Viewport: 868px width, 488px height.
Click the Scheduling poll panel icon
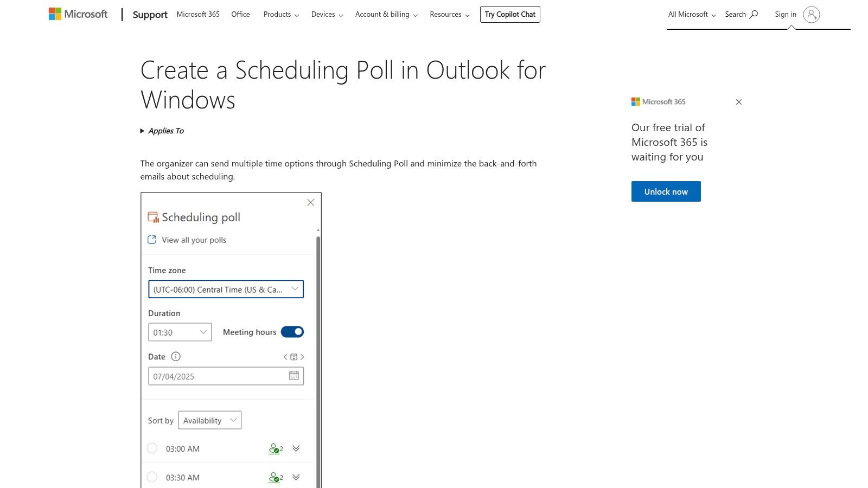(153, 216)
